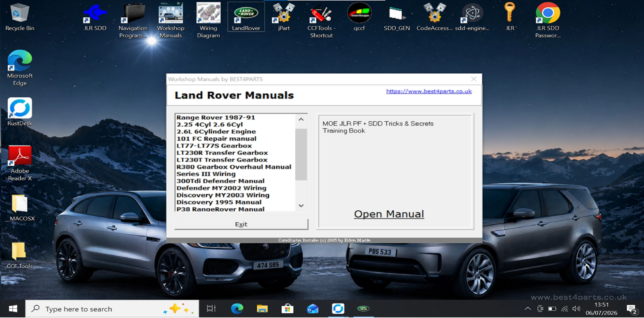
Task: Select Discovery 1995 Manual entry
Action: pos(219,202)
